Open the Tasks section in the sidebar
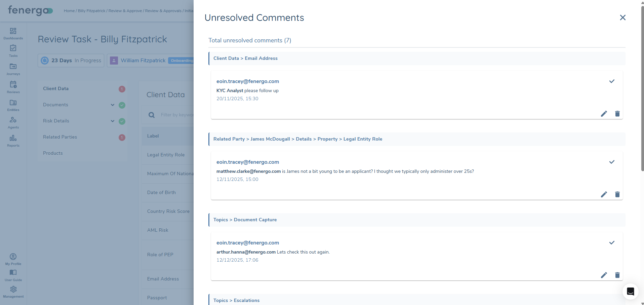This screenshot has width=644, height=305. [x=13, y=51]
